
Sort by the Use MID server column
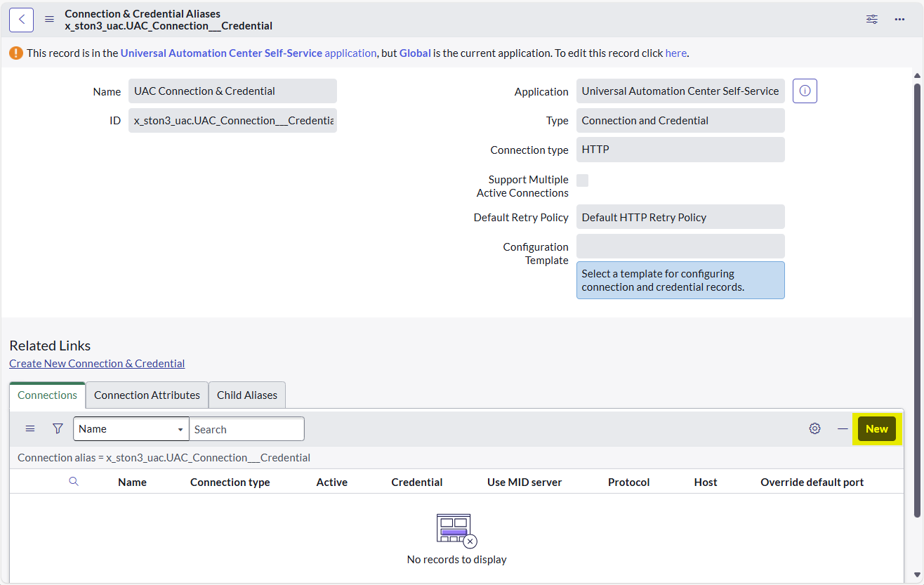(x=524, y=482)
